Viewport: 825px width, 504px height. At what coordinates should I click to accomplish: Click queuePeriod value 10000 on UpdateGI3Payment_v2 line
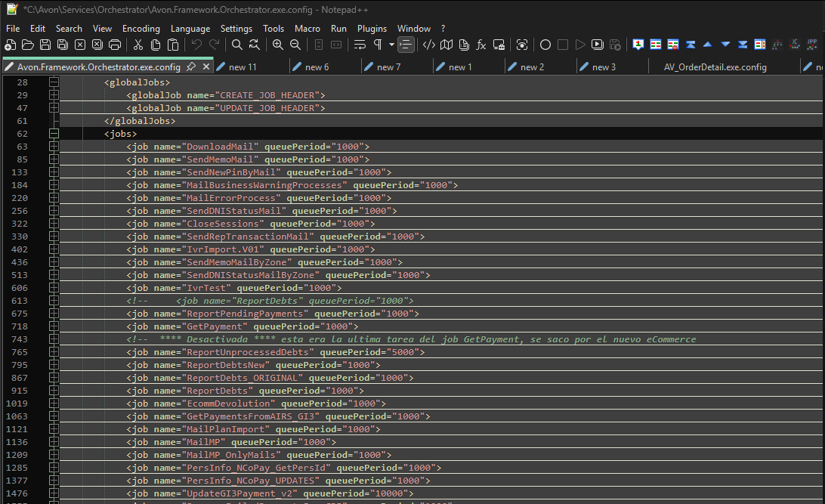coord(388,493)
